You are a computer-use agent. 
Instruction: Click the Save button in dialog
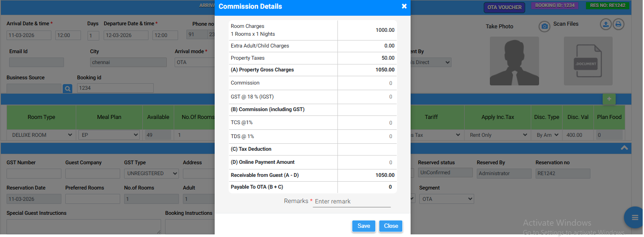[x=364, y=226]
